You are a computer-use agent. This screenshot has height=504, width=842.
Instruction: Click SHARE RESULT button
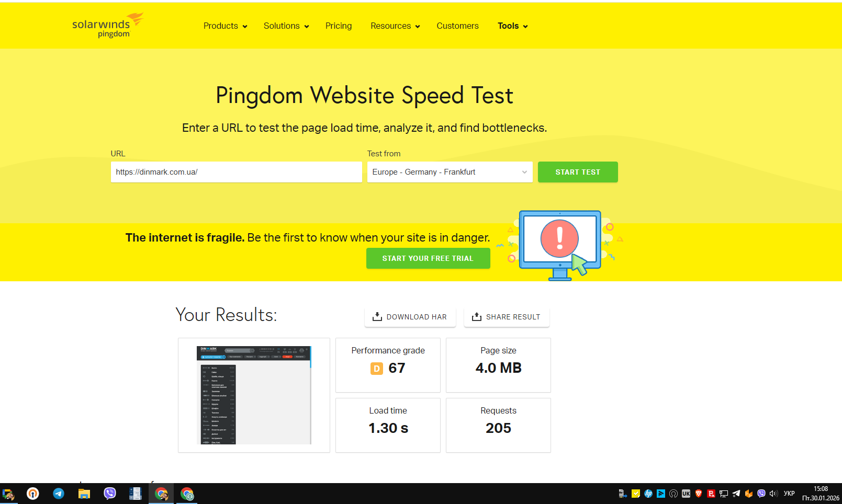coord(507,317)
